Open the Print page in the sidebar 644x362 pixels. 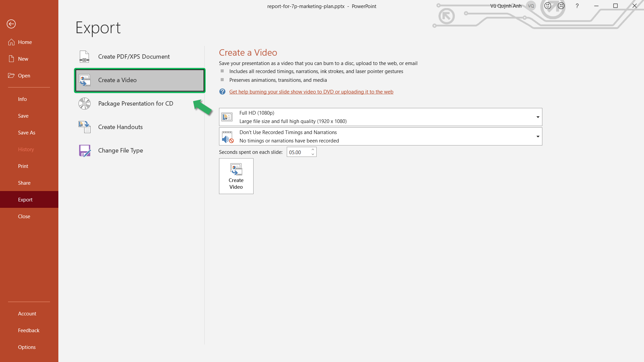tap(23, 166)
